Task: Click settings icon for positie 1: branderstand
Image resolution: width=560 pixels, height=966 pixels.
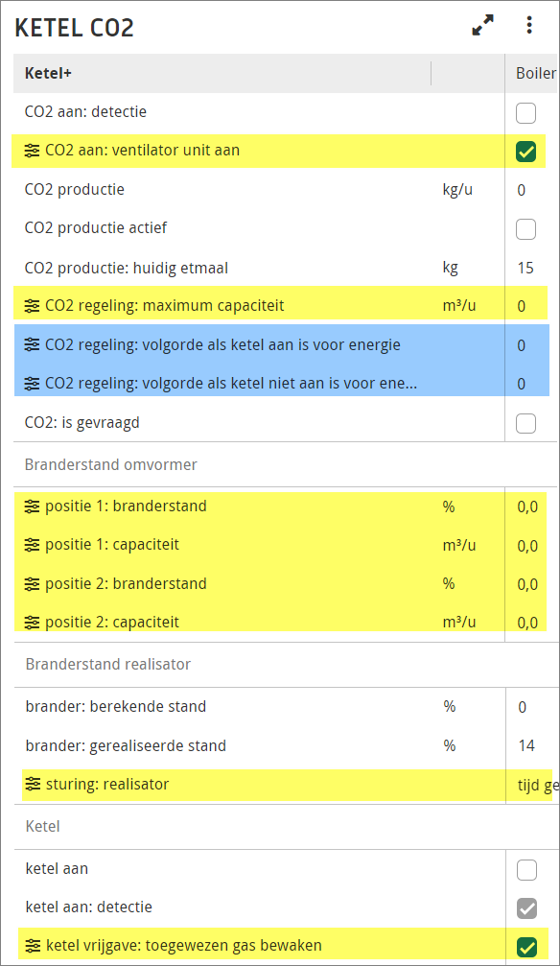Action: tap(32, 507)
